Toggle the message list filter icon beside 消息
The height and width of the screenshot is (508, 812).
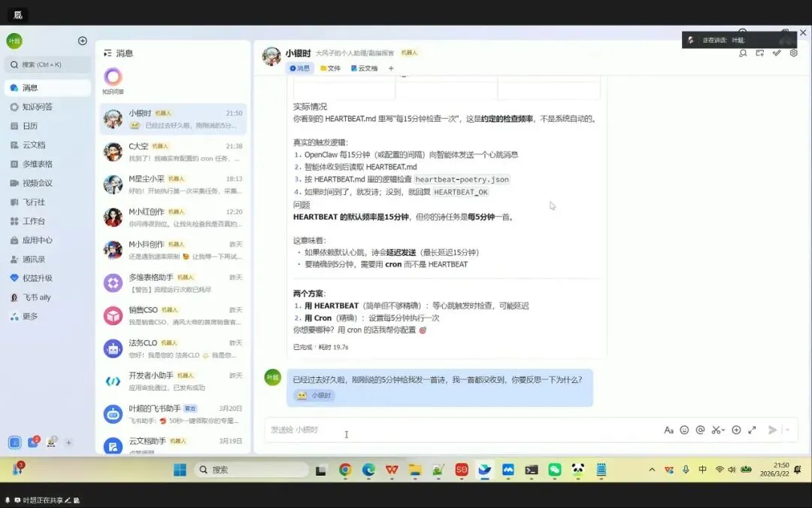(x=108, y=53)
